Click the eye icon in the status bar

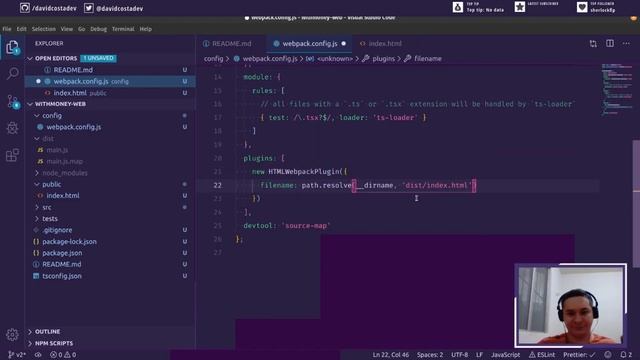click(38, 355)
